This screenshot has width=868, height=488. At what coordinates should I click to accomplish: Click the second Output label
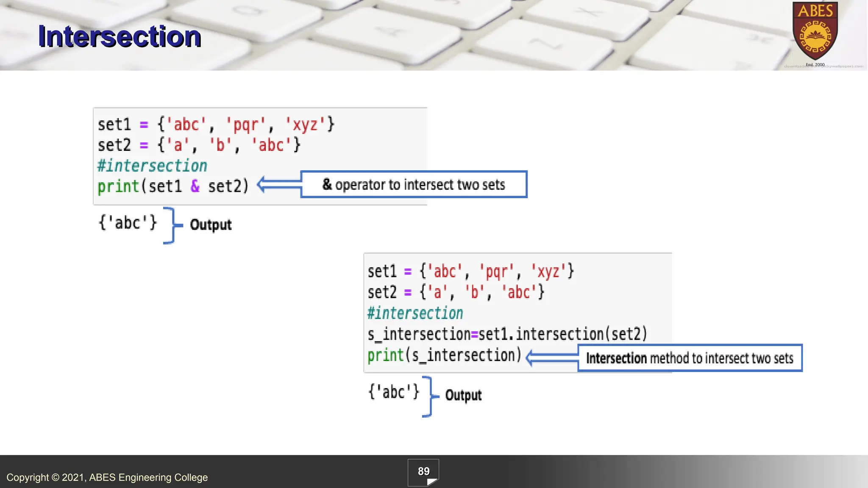(463, 395)
